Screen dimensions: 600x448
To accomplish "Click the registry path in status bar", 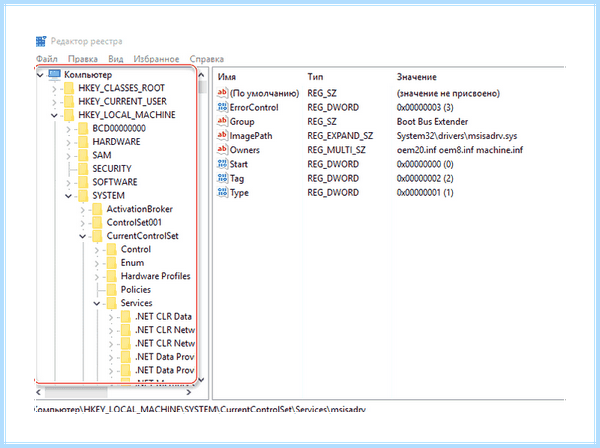I will pyautogui.click(x=200, y=409).
